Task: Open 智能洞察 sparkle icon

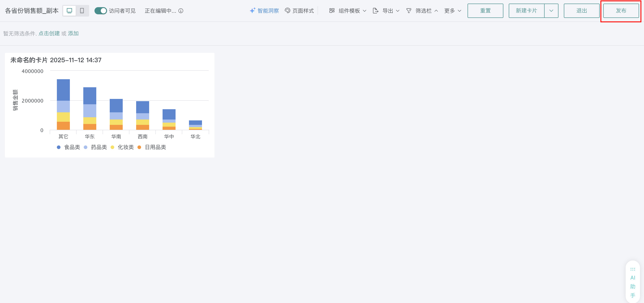Action: click(x=253, y=11)
